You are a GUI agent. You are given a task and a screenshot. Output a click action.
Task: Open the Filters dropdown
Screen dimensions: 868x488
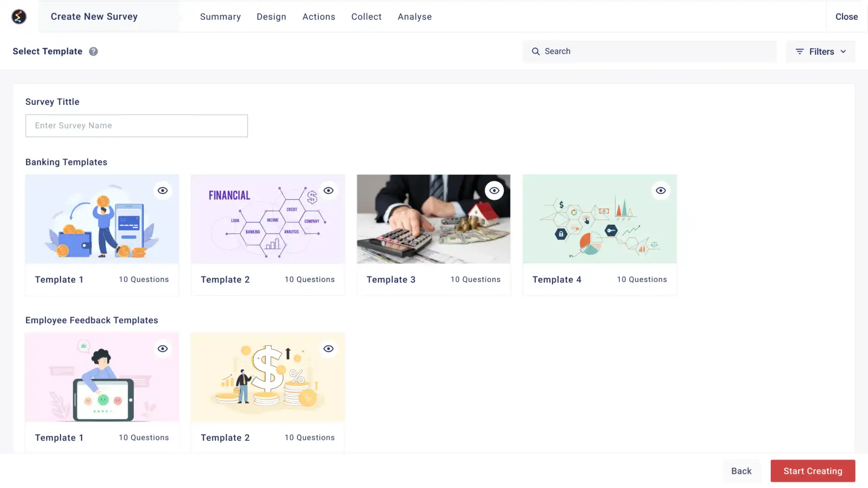pyautogui.click(x=821, y=51)
